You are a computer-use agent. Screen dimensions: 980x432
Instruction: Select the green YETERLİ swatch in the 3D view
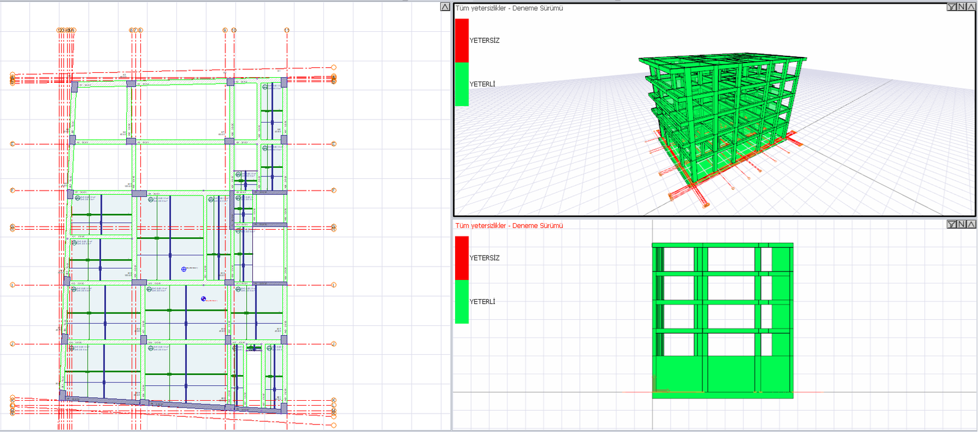coord(462,84)
